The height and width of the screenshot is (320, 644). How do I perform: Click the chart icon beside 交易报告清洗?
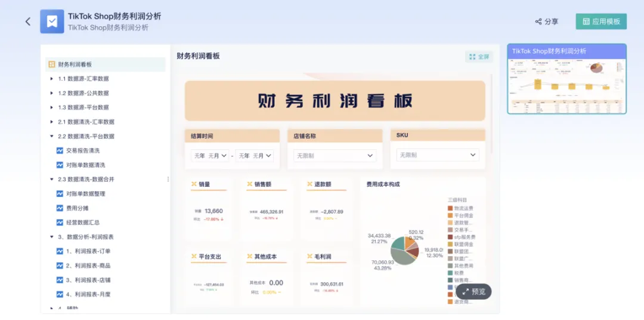tap(60, 150)
